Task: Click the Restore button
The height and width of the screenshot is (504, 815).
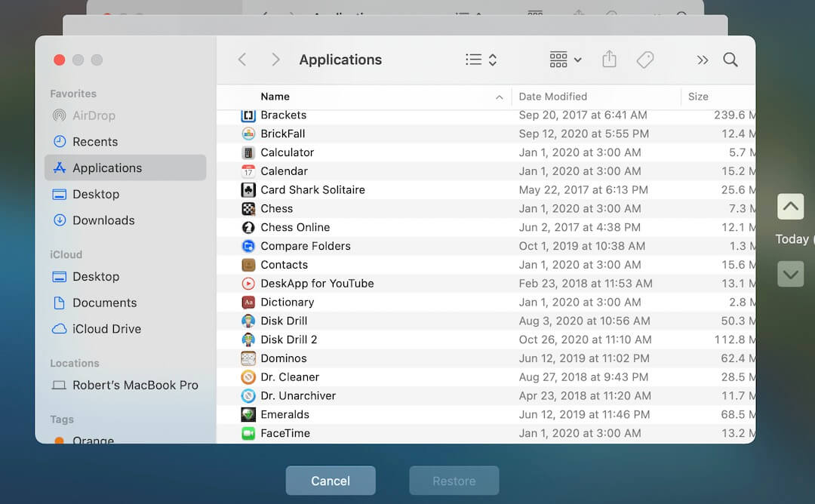Action: click(x=454, y=481)
